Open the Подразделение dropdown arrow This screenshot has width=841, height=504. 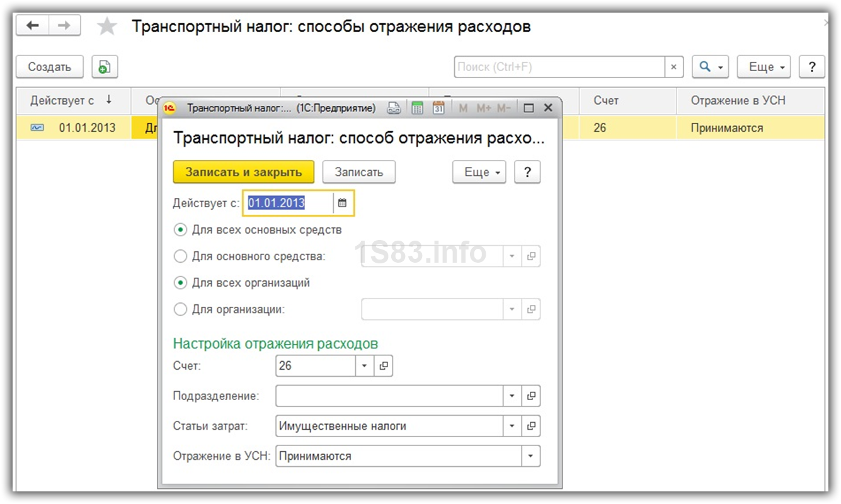[512, 396]
